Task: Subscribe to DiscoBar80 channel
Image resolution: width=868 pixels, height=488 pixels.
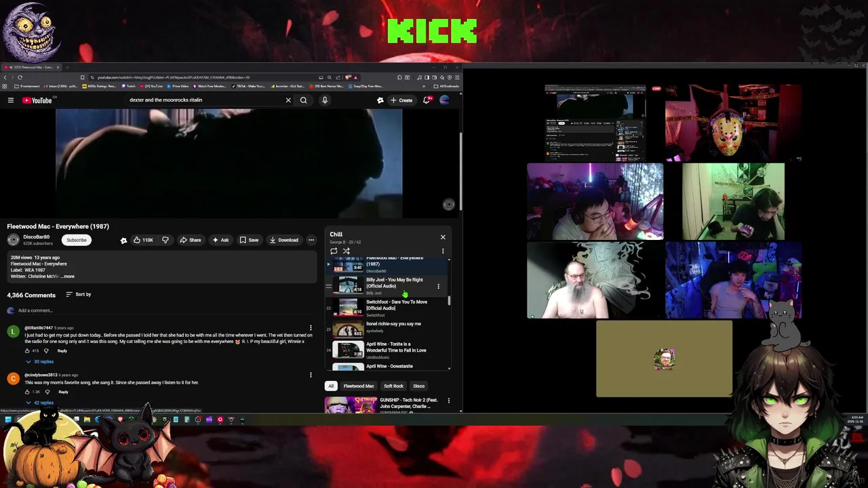Action: (x=77, y=240)
